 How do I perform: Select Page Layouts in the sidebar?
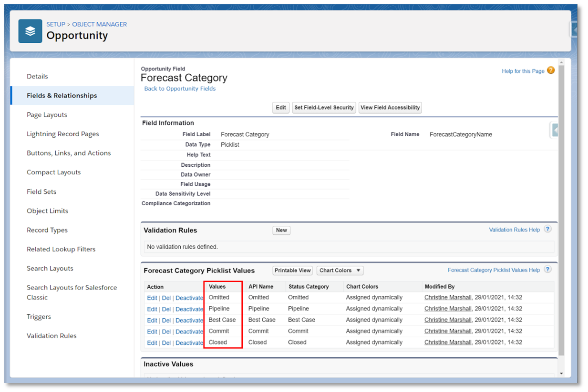click(47, 115)
